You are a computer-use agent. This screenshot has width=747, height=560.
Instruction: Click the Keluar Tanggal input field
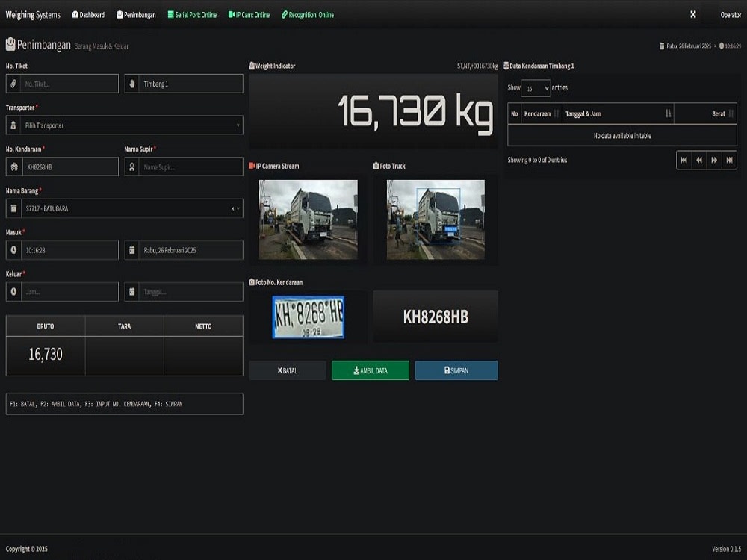coord(190,292)
